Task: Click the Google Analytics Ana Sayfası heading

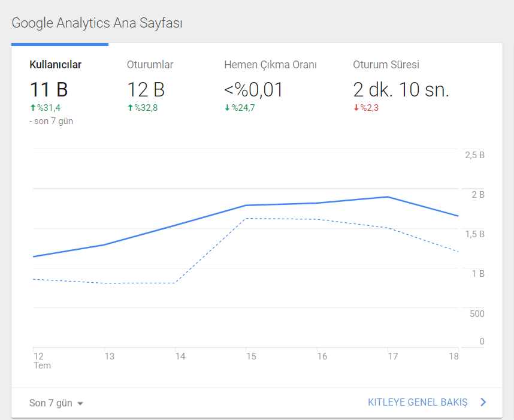Action: (97, 23)
